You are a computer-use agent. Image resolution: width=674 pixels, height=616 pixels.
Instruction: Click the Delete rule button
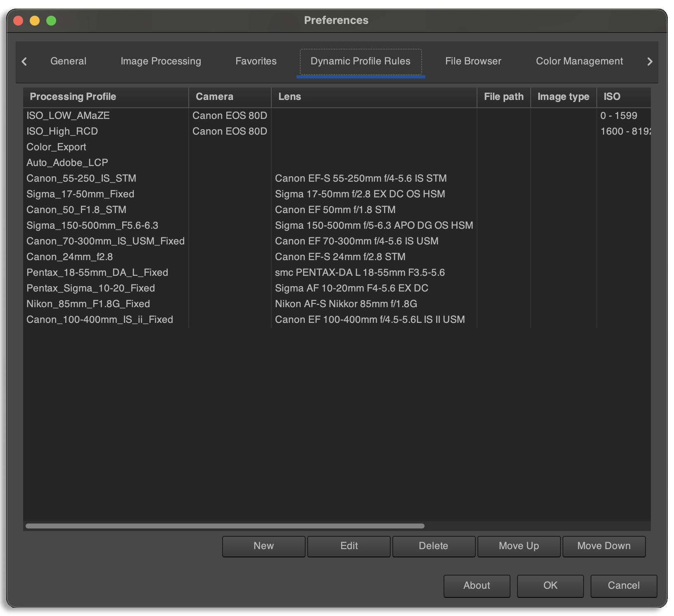coord(434,546)
